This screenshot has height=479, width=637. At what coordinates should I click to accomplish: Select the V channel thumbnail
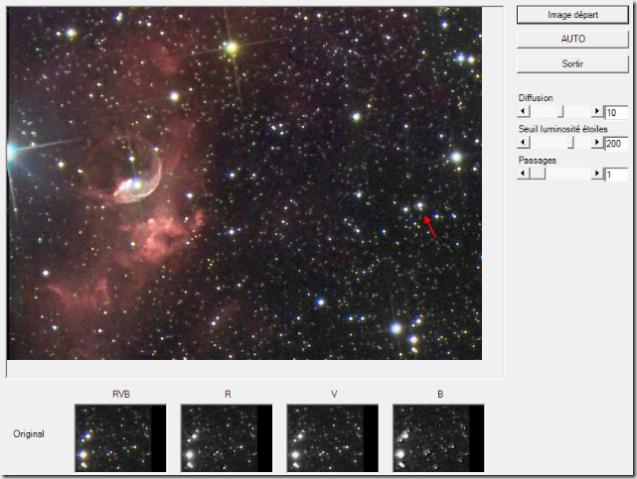pyautogui.click(x=333, y=438)
